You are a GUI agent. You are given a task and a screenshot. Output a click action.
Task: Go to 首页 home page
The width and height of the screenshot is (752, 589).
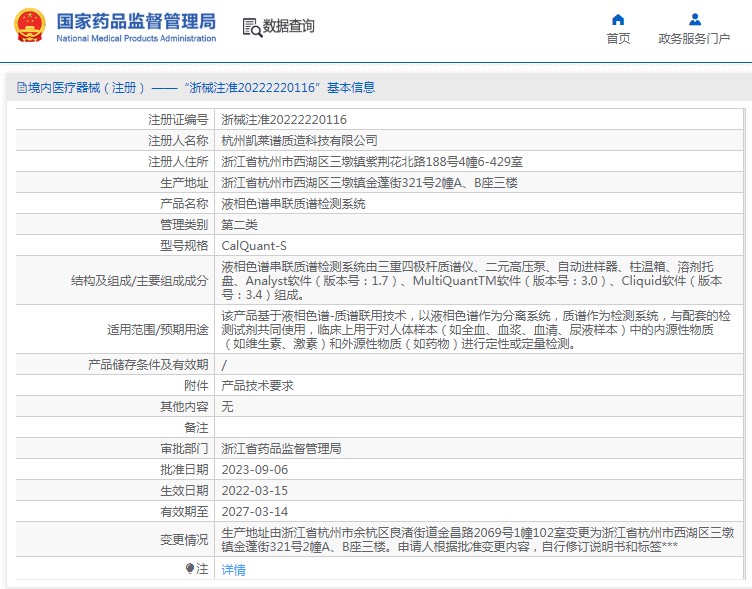point(618,39)
